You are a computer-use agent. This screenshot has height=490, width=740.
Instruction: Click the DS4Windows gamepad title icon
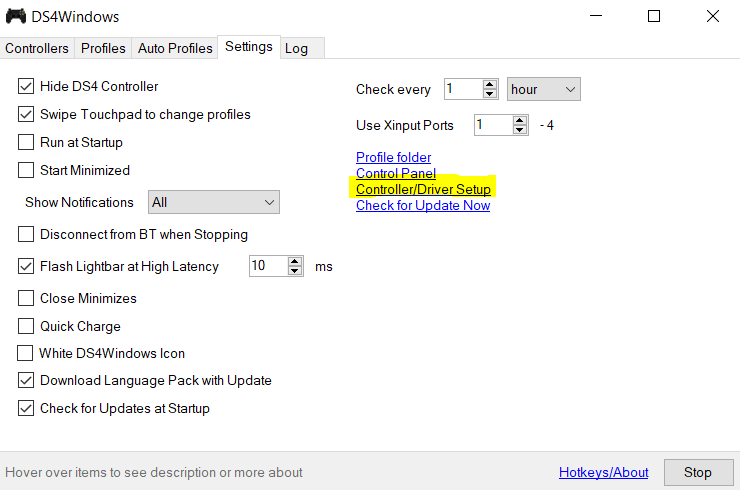click(x=16, y=16)
